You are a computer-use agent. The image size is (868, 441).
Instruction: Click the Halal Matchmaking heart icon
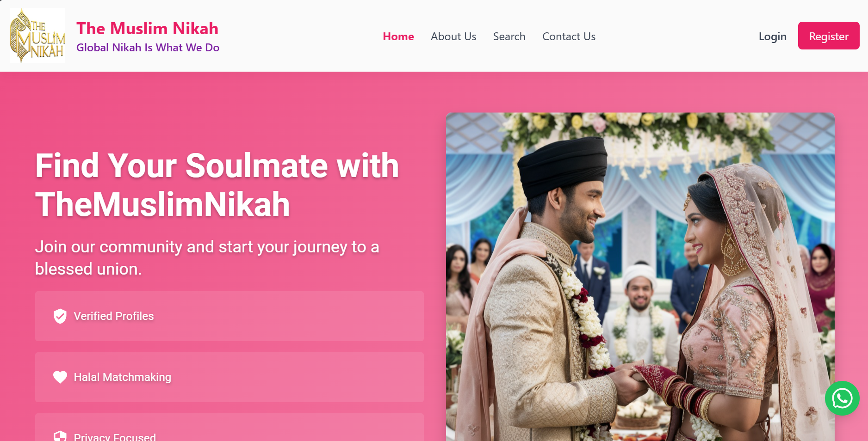[60, 377]
